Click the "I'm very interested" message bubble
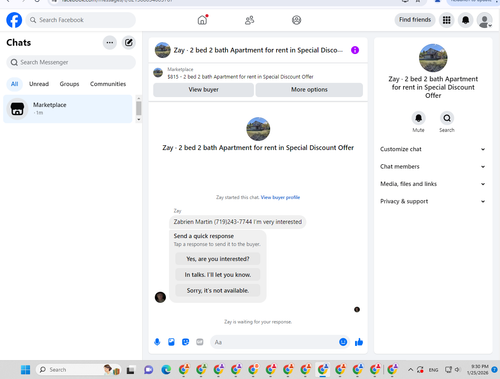The height and width of the screenshot is (379, 500). click(x=238, y=222)
